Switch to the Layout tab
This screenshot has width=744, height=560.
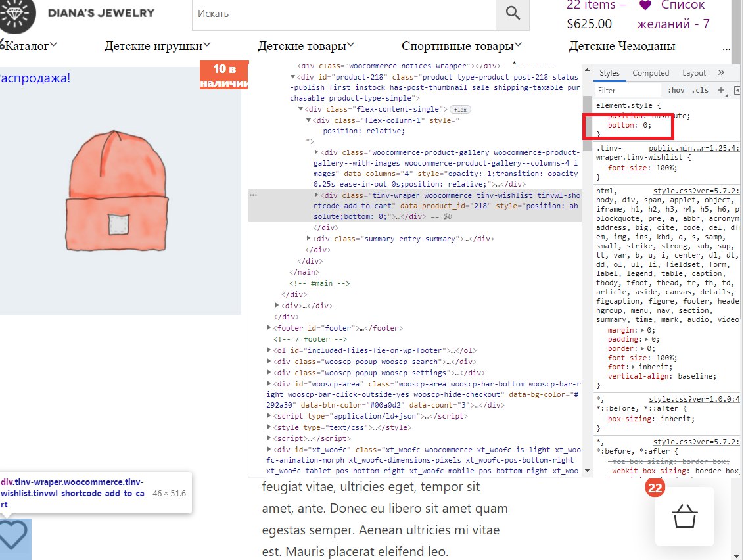coord(694,72)
